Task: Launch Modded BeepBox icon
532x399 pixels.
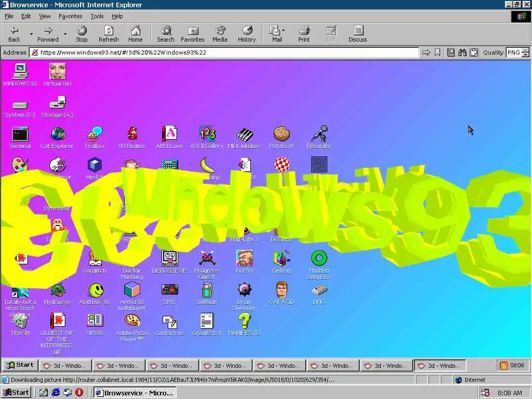Action: click(319, 264)
